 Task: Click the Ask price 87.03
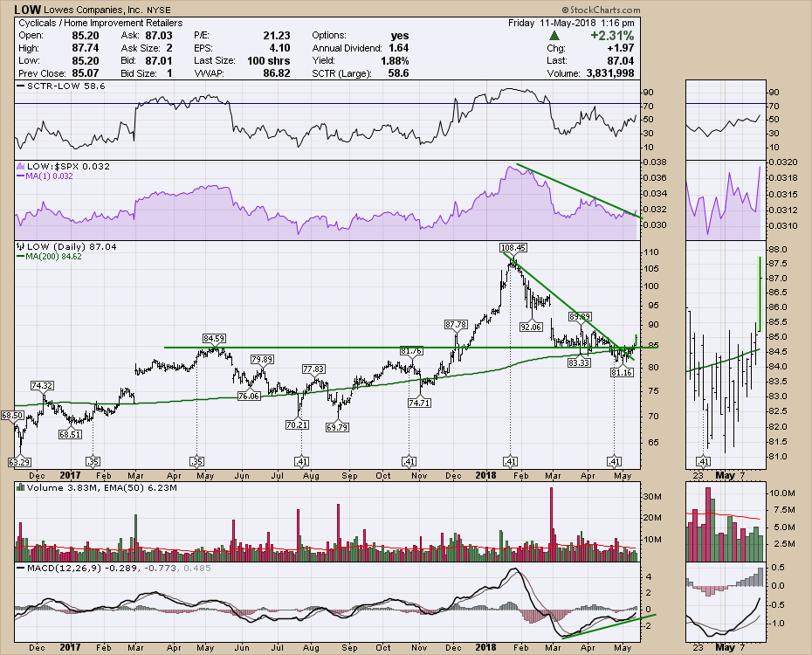tap(158, 35)
